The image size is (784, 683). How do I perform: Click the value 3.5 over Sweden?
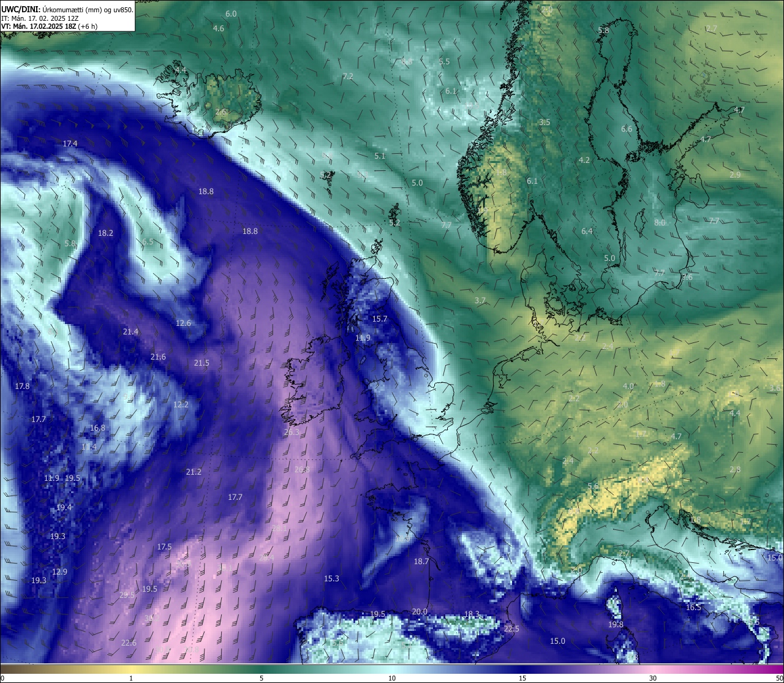545,123
